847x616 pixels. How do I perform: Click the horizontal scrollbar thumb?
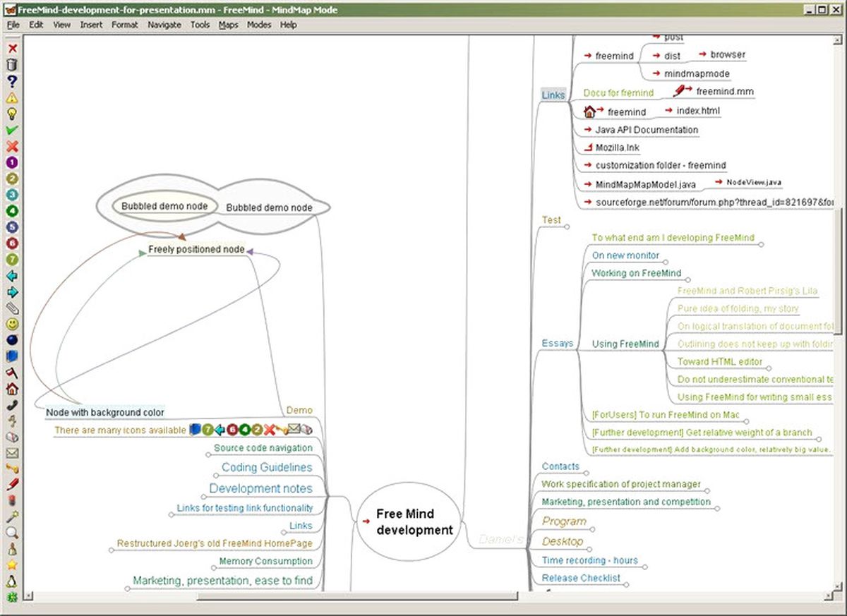point(357,596)
